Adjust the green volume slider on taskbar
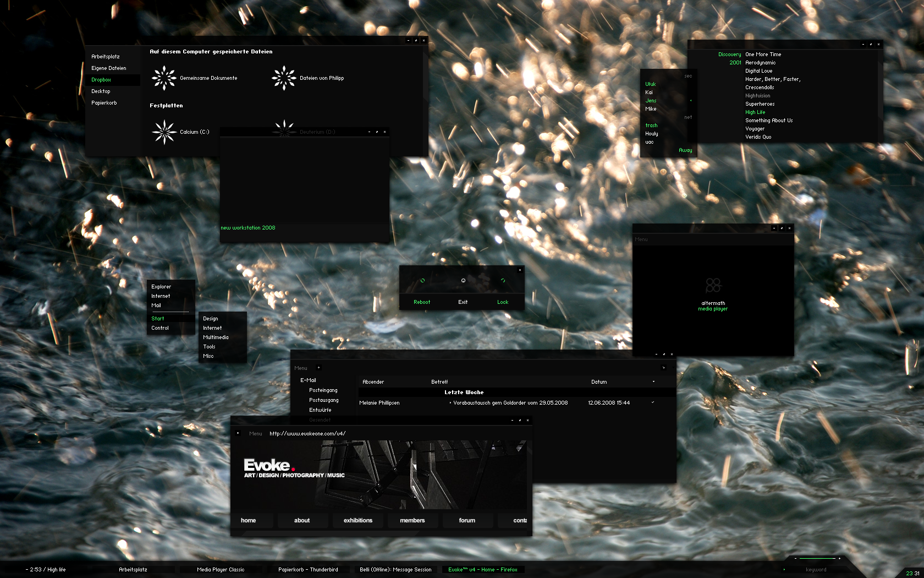 pos(817,558)
